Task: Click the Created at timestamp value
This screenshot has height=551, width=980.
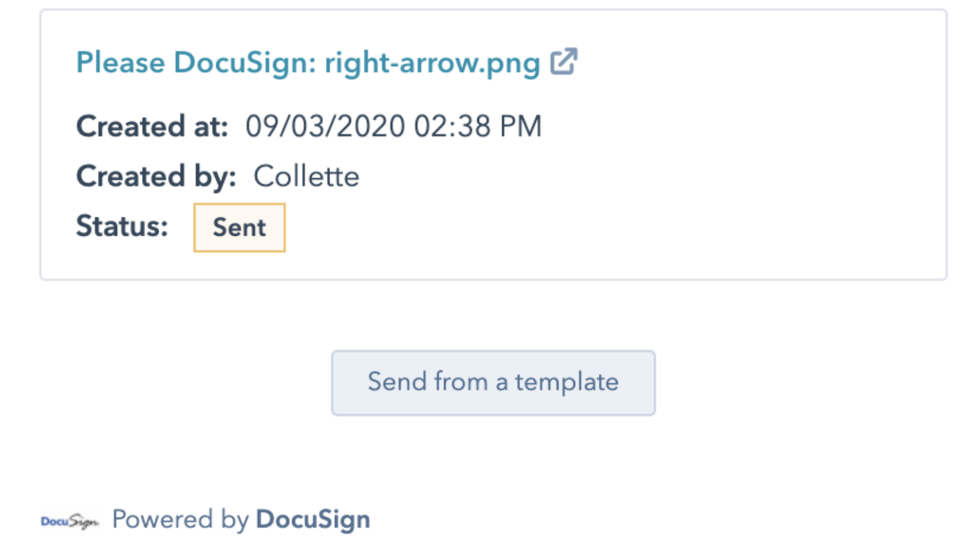Action: tap(392, 126)
